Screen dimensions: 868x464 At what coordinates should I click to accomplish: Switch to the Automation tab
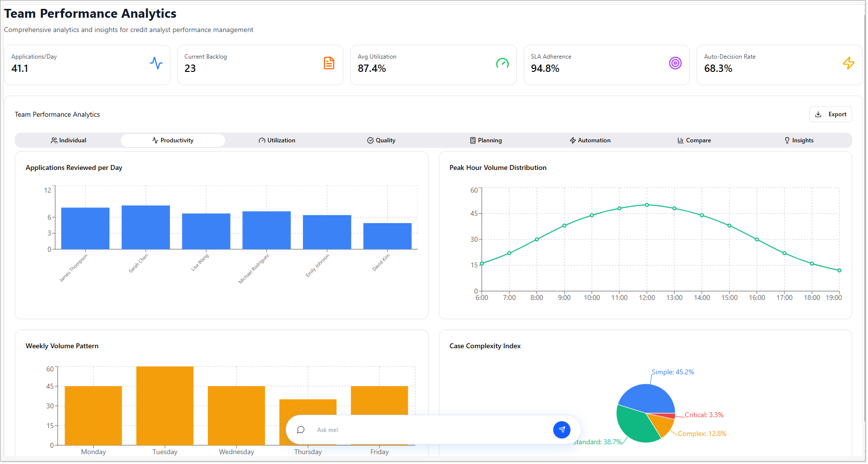point(590,140)
